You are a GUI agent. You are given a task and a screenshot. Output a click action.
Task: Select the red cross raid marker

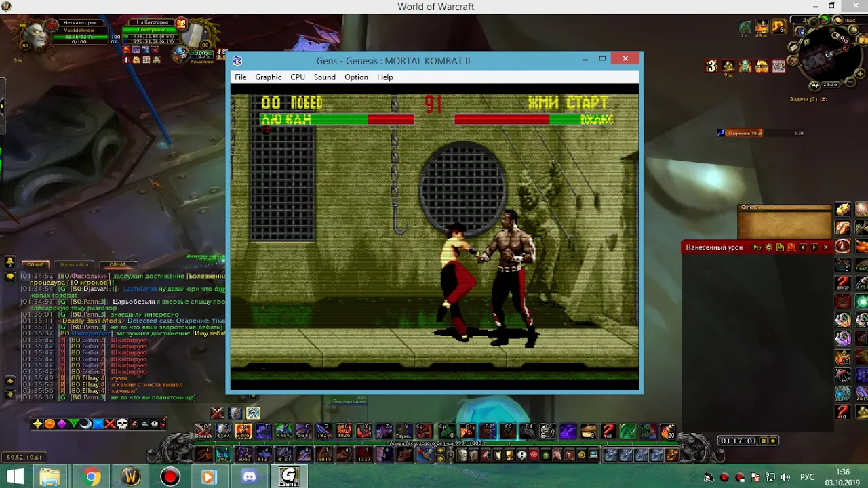pyautogui.click(x=110, y=424)
